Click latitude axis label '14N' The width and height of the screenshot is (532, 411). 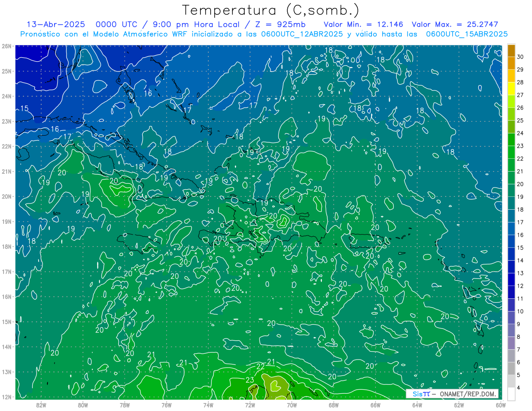pyautogui.click(x=7, y=347)
